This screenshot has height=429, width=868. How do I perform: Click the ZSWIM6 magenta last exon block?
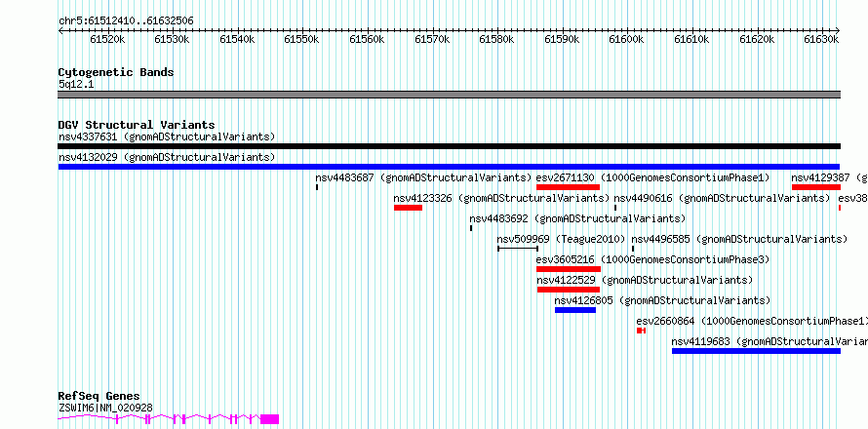tap(269, 419)
